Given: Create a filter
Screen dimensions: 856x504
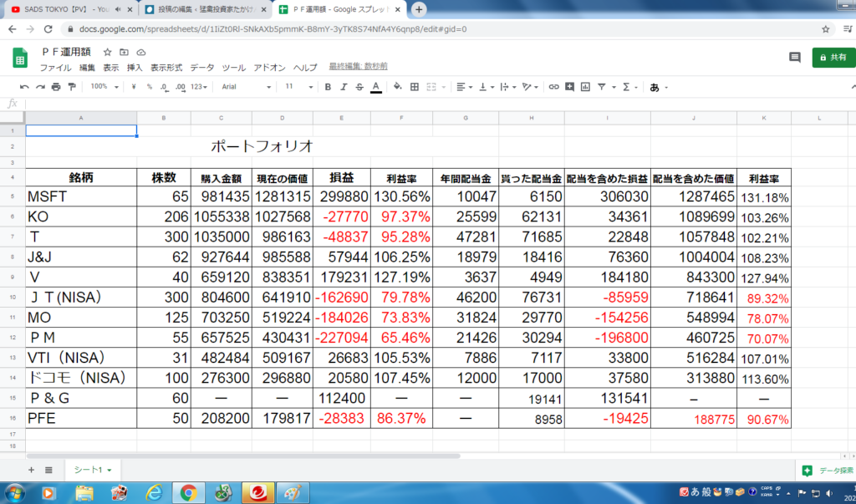Looking at the screenshot, I should pyautogui.click(x=601, y=87).
